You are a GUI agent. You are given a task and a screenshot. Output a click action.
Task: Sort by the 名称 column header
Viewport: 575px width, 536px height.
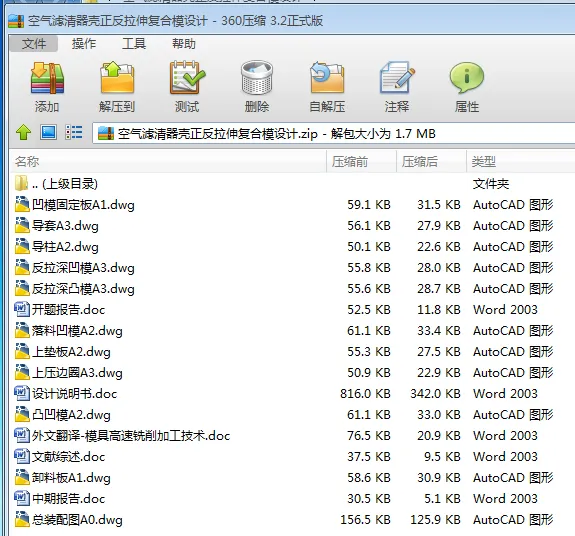(x=168, y=161)
